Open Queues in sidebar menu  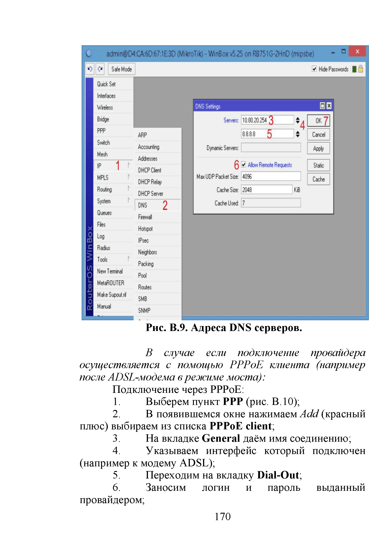click(113, 213)
